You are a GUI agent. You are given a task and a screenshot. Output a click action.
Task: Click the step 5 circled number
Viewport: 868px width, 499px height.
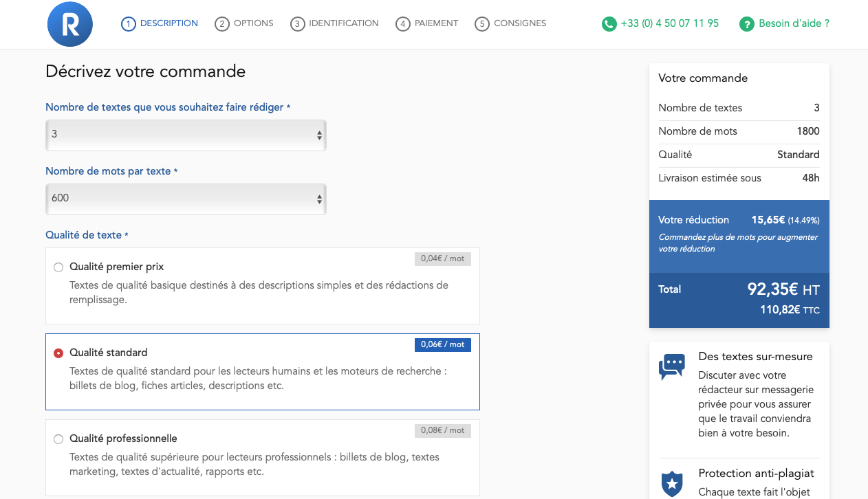coord(482,24)
